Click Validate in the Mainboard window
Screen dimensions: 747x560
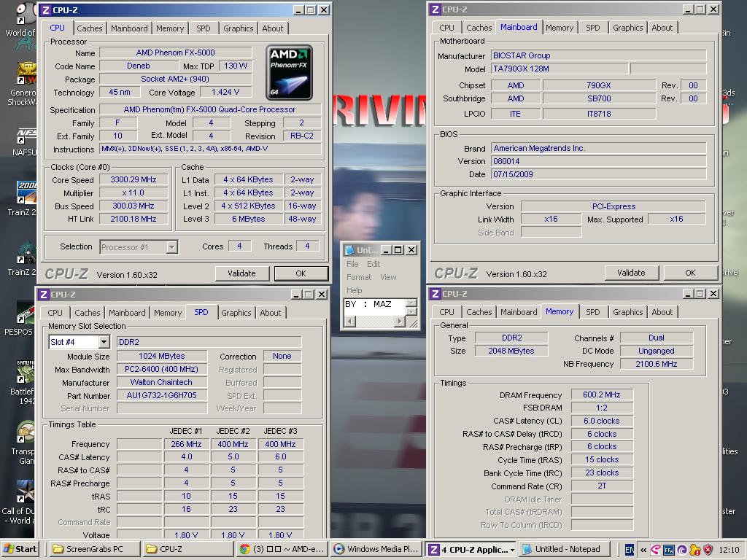tap(631, 273)
